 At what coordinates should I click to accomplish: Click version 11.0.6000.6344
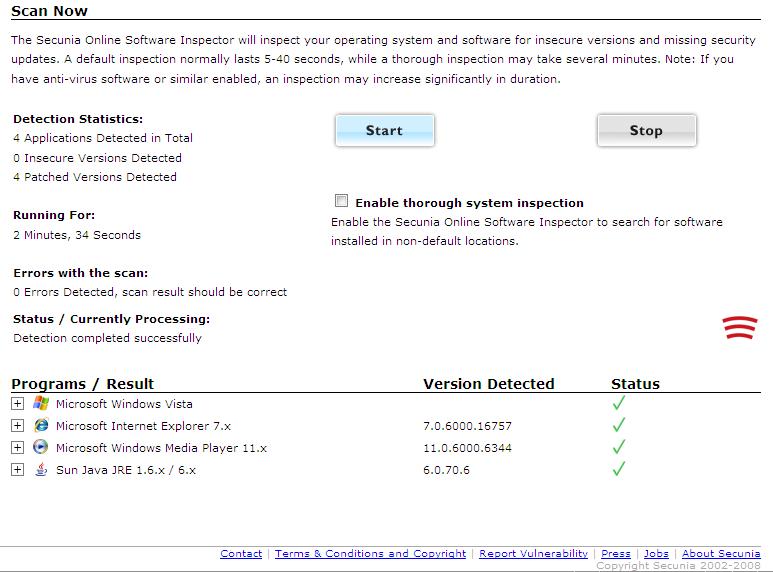(x=467, y=448)
